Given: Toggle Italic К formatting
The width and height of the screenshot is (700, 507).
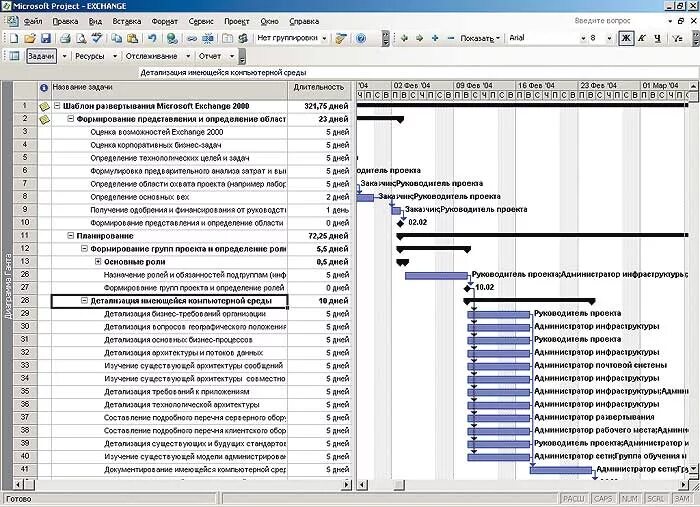Looking at the screenshot, I should tap(642, 38).
